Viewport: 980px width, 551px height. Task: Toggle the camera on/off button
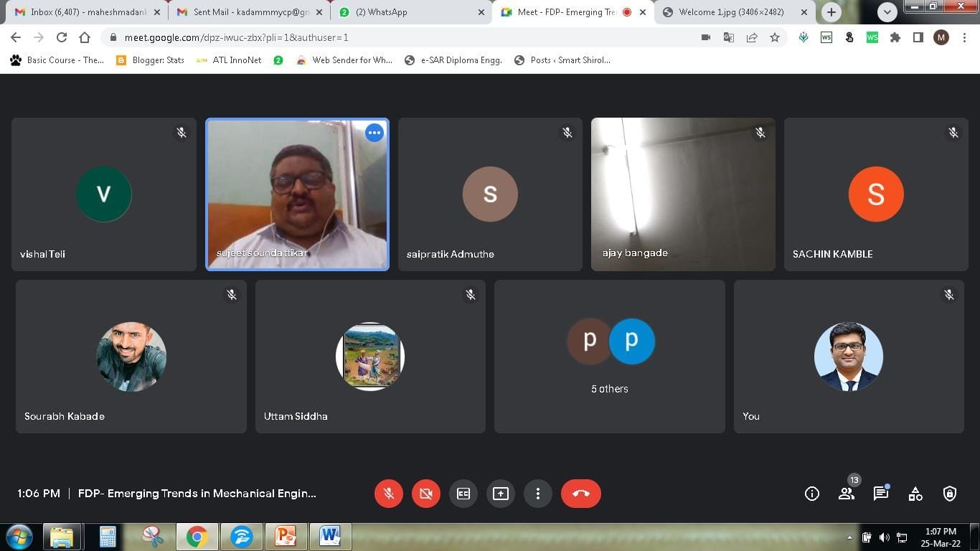coord(426,494)
